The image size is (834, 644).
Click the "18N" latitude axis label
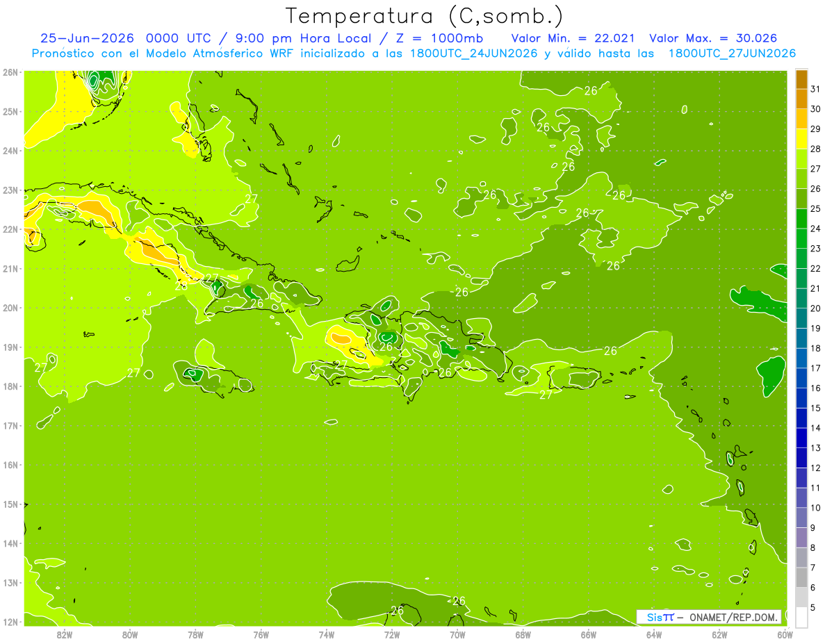10,386
